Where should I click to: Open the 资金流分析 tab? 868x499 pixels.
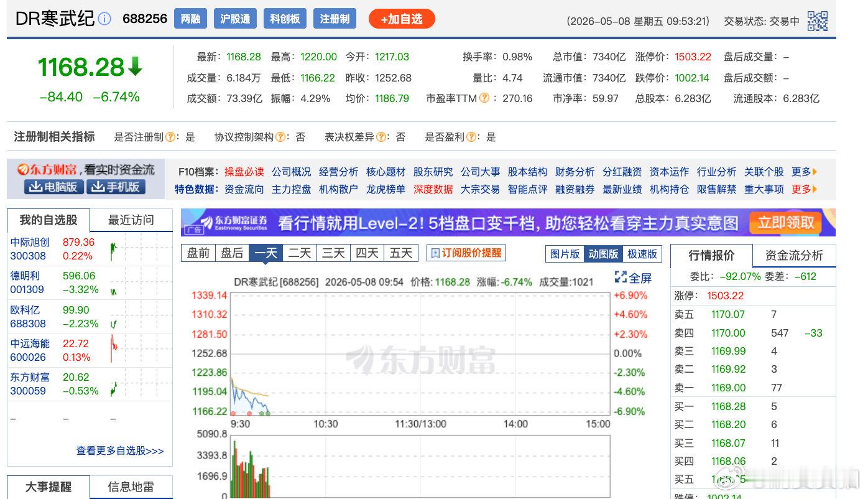point(794,256)
